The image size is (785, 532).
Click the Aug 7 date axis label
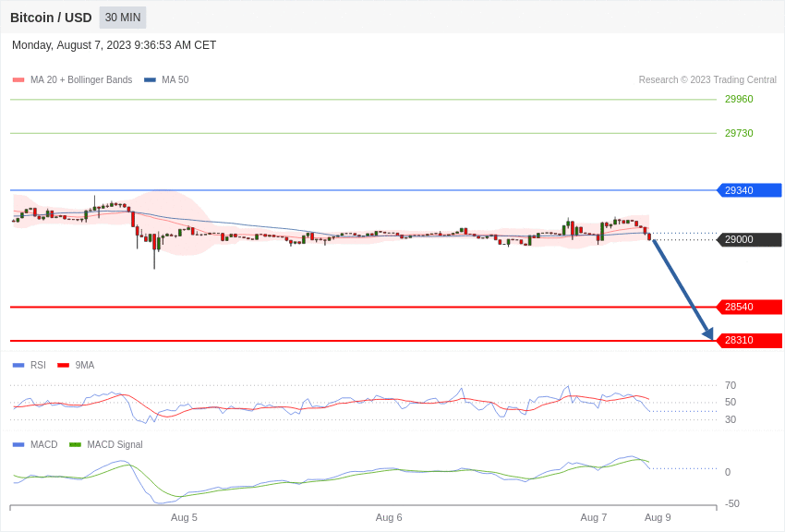click(x=594, y=517)
